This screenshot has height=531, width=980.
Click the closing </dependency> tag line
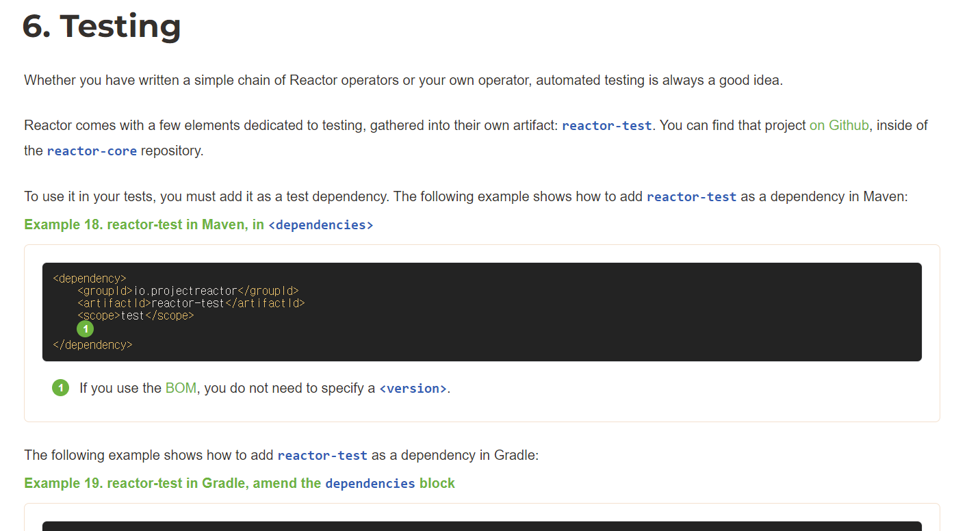click(x=92, y=345)
